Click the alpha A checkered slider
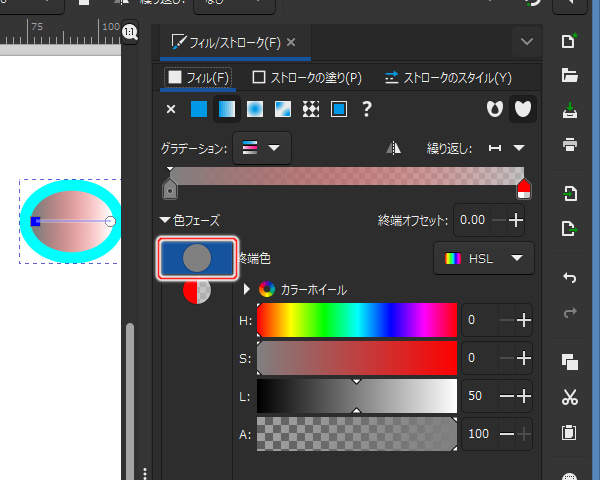Viewport: 600px width, 480px height. tap(357, 434)
